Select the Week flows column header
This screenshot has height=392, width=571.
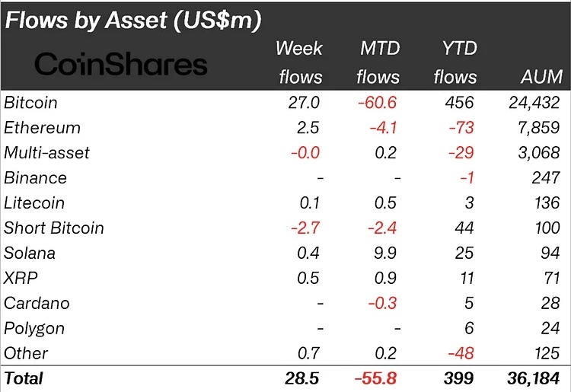pyautogui.click(x=300, y=62)
